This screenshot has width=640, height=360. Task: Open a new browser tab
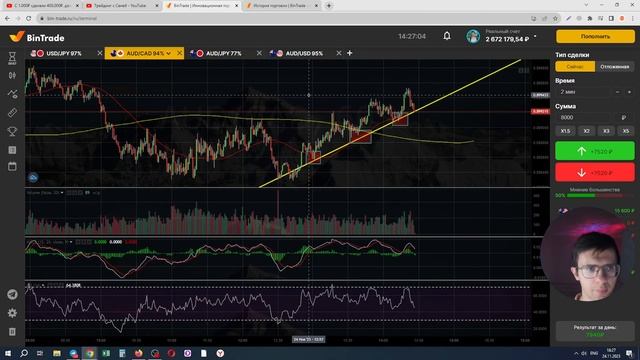point(329,6)
